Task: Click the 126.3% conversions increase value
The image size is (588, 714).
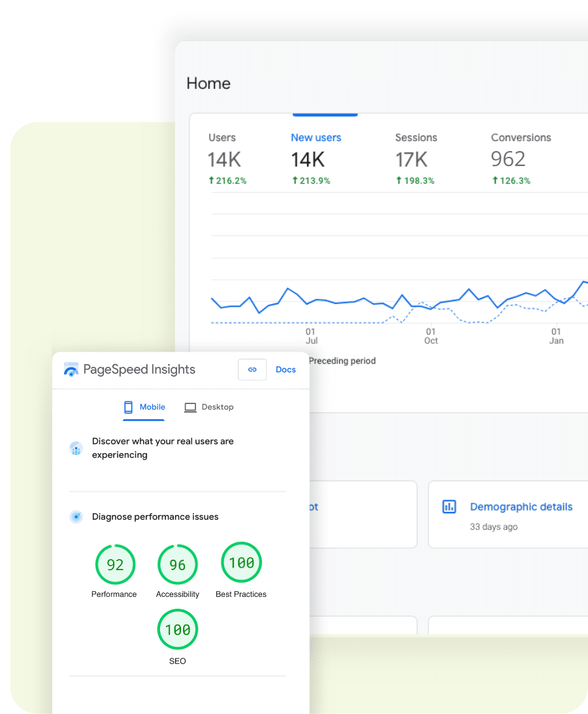Action: (x=511, y=180)
